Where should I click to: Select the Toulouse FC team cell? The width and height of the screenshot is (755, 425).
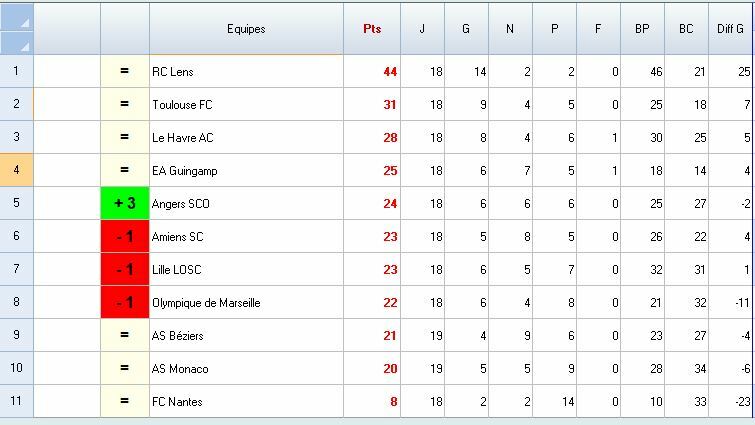pos(246,105)
